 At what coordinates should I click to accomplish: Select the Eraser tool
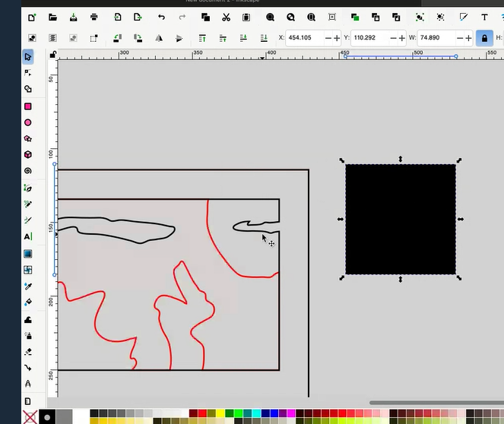coord(28,352)
